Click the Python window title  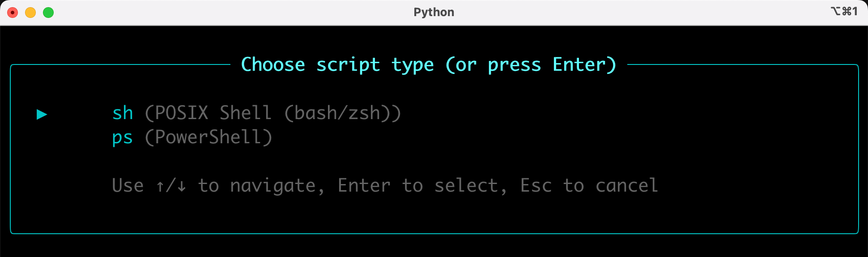point(434,13)
